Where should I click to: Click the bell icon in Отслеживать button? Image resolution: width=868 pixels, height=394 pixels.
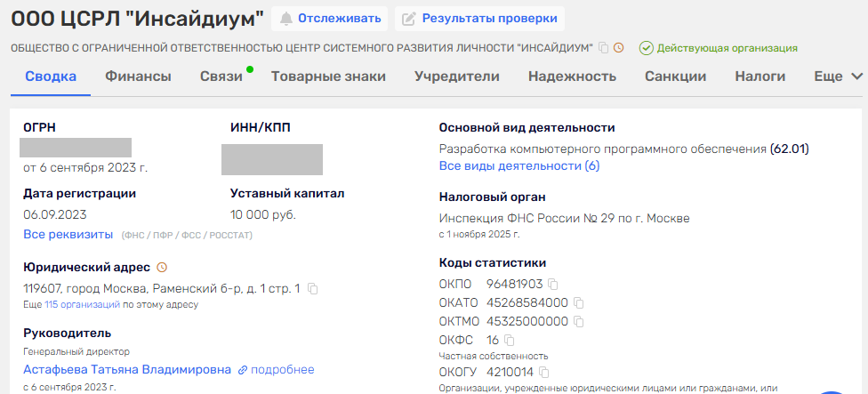point(285,19)
